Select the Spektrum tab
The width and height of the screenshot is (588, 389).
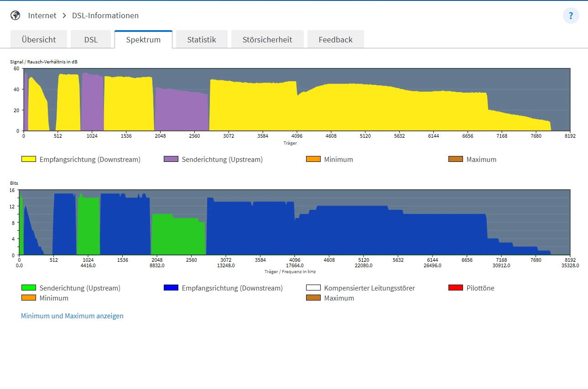[x=143, y=40]
